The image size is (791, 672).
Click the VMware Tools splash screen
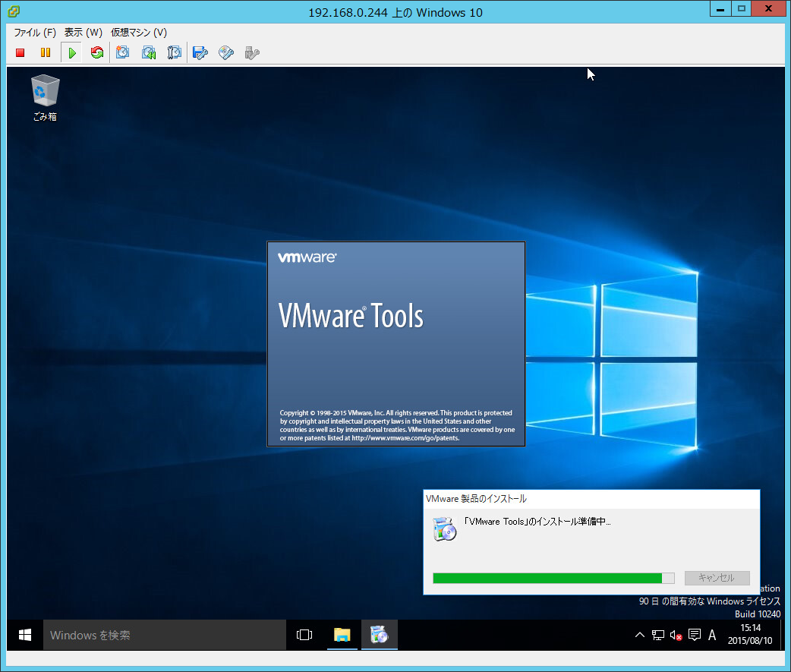pyautogui.click(x=396, y=344)
